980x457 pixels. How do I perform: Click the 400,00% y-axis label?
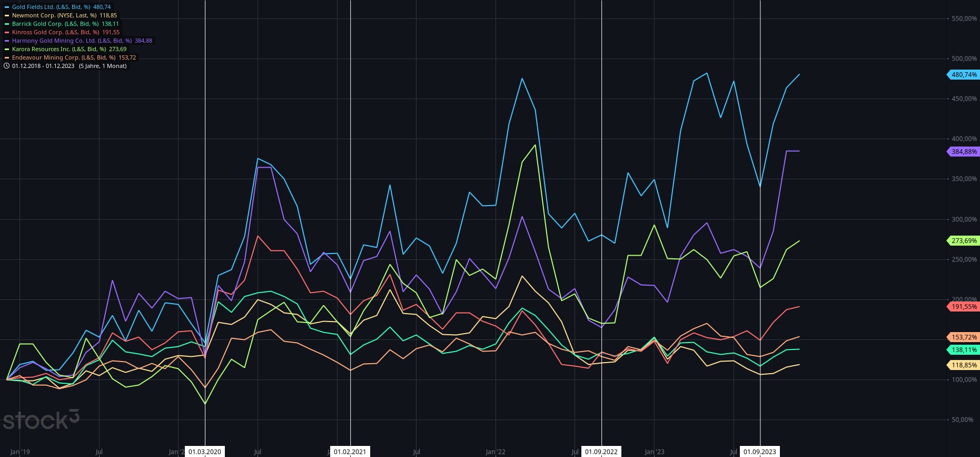coord(964,139)
